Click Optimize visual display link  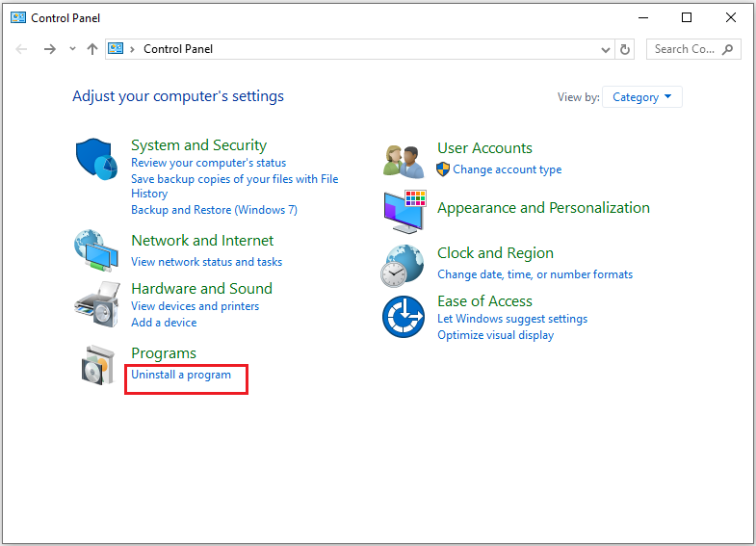495,335
